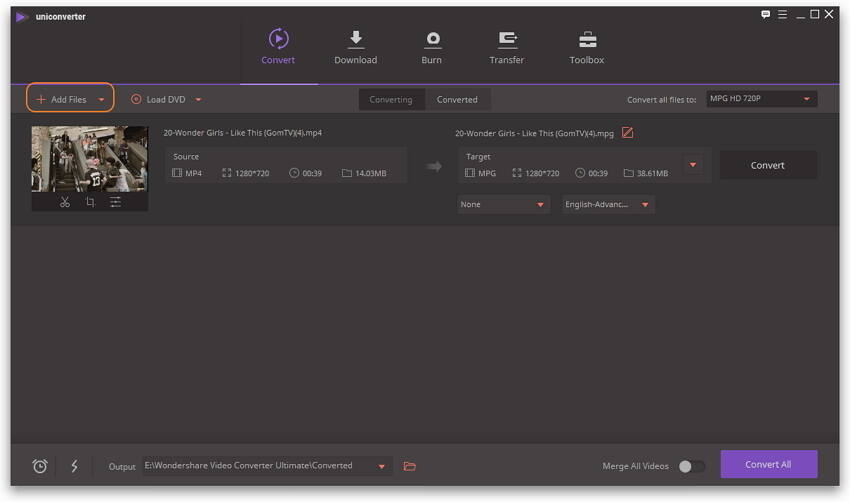Screen dimensions: 850x502
Task: Toggle high speed conversion lightning icon
Action: point(74,466)
